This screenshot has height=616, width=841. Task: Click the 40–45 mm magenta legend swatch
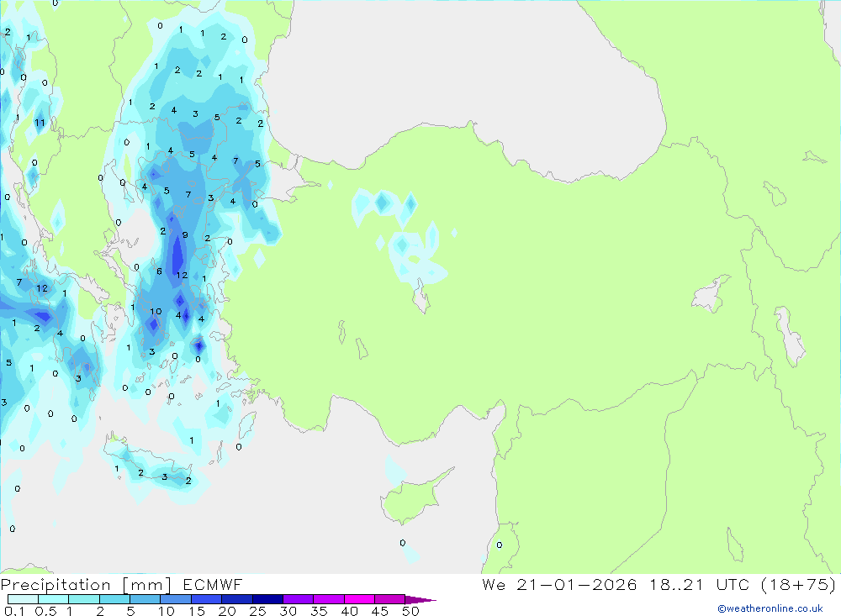tap(359, 599)
